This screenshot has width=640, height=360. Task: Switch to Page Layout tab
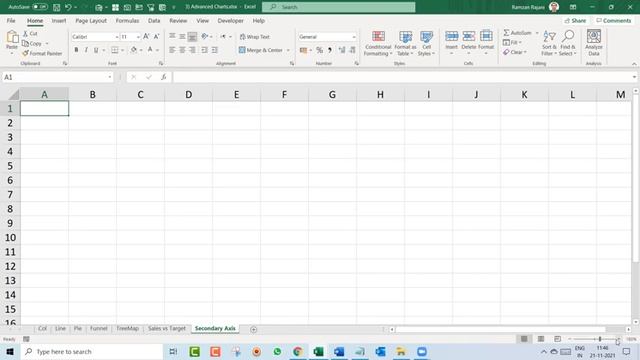click(x=91, y=20)
